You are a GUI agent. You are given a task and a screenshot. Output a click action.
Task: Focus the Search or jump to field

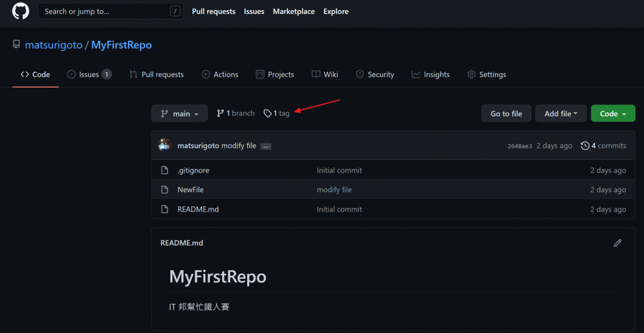(x=111, y=11)
